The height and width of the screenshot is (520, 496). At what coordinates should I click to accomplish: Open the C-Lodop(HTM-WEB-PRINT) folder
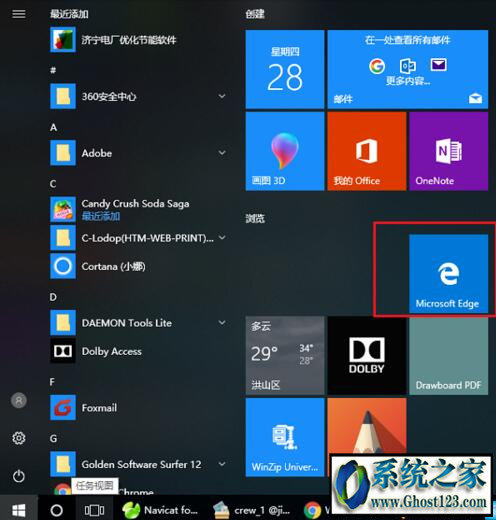tap(138, 238)
